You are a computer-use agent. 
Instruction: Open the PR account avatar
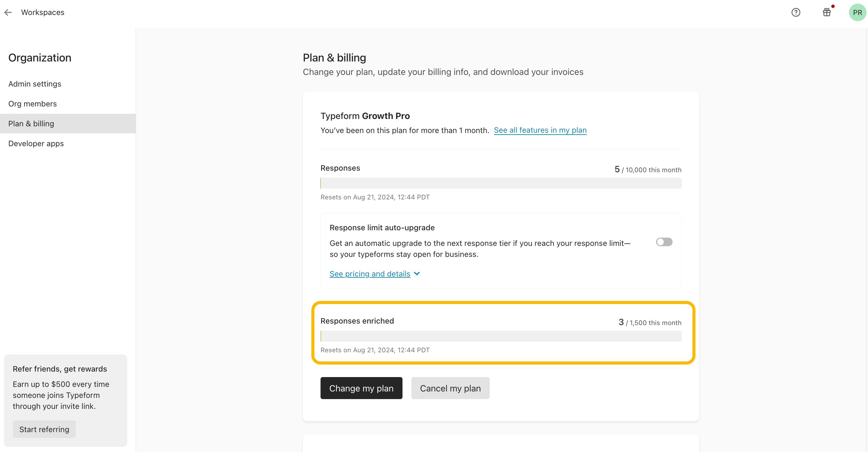tap(857, 13)
